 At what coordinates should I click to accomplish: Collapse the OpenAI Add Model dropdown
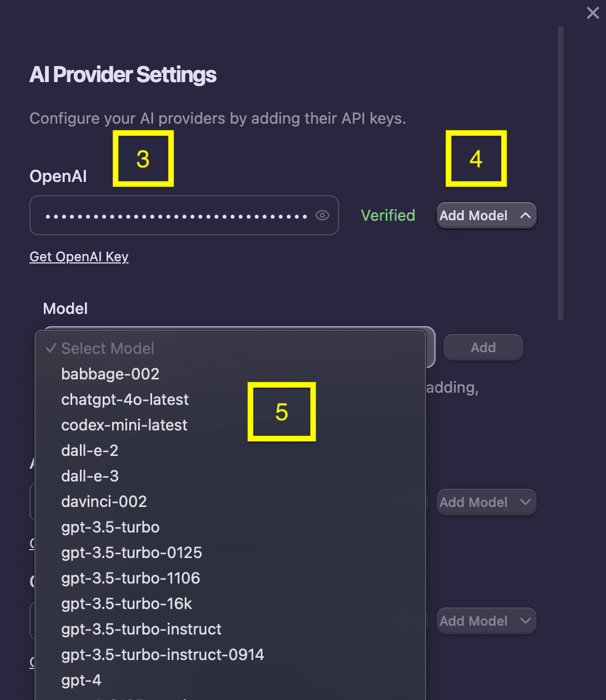[x=486, y=215]
